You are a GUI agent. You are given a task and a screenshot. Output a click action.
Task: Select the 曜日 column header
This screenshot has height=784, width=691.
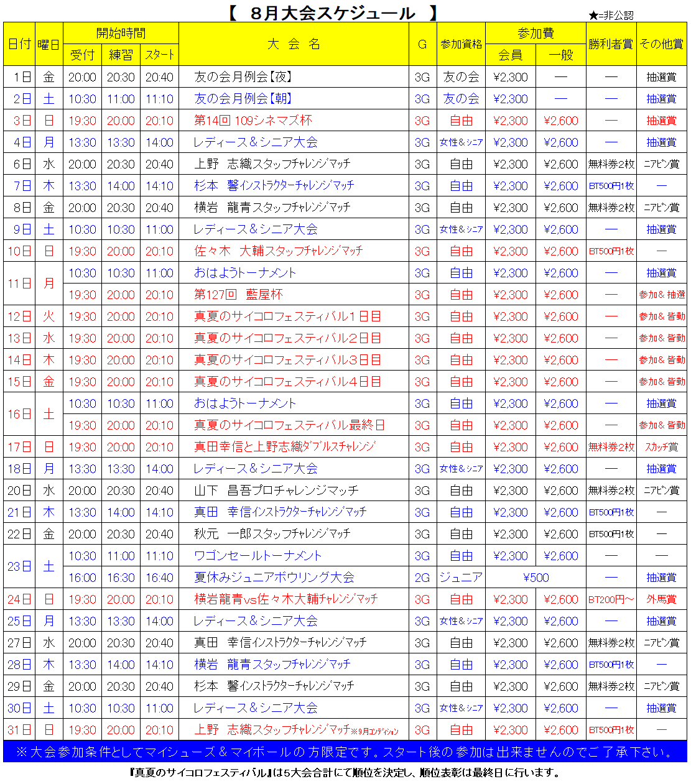coord(49,44)
